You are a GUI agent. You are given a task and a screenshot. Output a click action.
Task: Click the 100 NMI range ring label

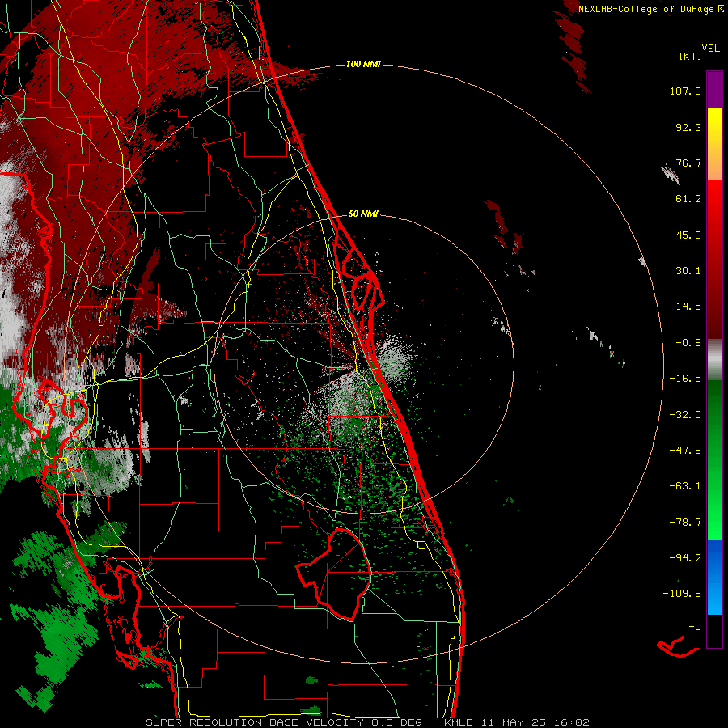tap(363, 64)
